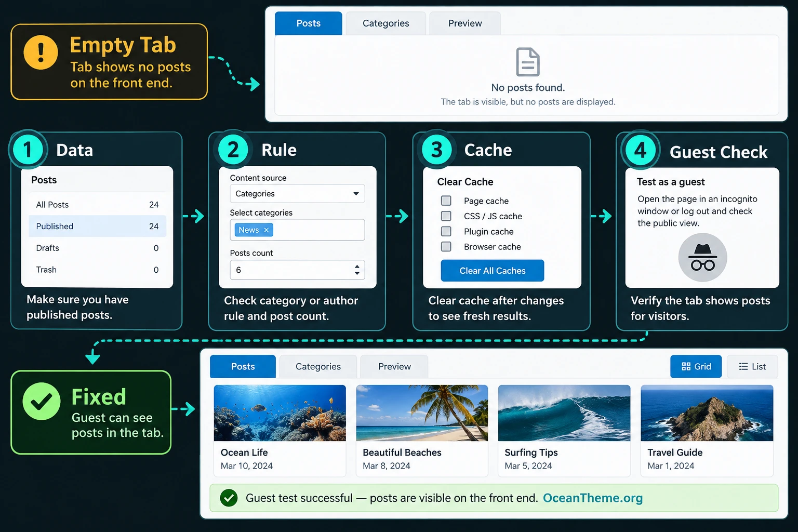Image resolution: width=798 pixels, height=532 pixels.
Task: Open the Preview tab in the empty panel
Action: (465, 23)
